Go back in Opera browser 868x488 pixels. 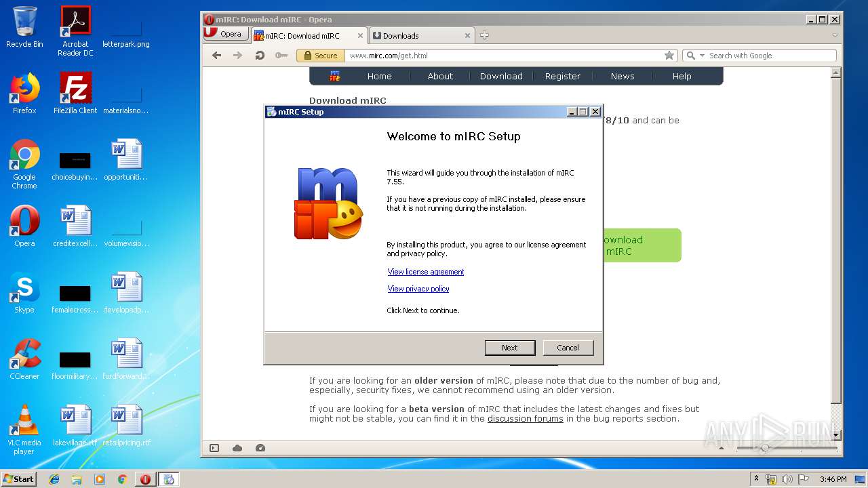tap(217, 56)
